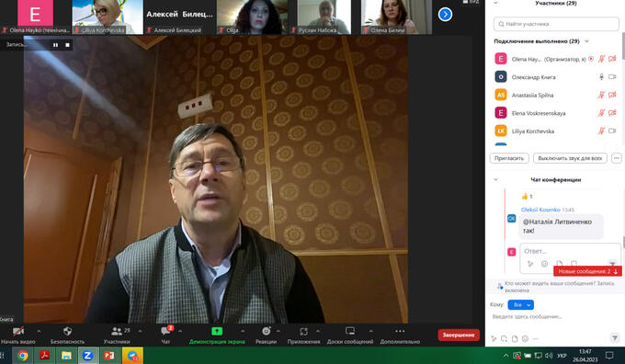Toggle Anastasiia Spilna's microphone icon
The width and height of the screenshot is (625, 364).
click(601, 95)
